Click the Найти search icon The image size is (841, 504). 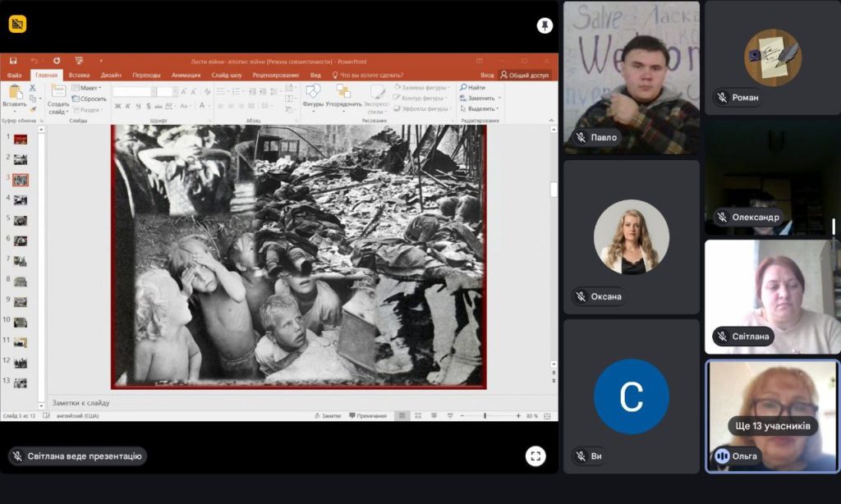click(472, 87)
